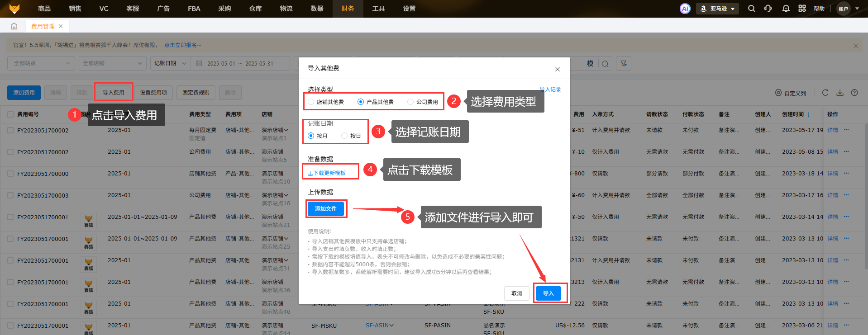Switch to the 费用管理 tab
This screenshot has height=335, width=868.
point(43,26)
